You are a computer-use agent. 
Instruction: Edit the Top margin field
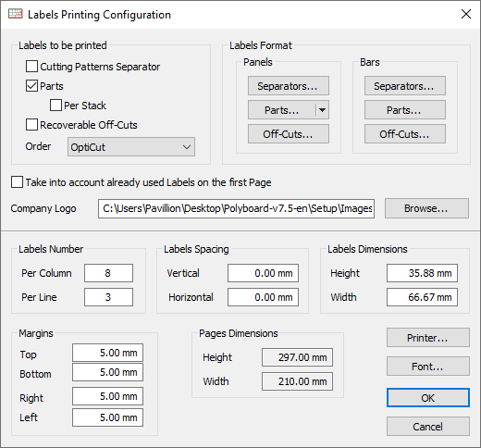pyautogui.click(x=108, y=353)
